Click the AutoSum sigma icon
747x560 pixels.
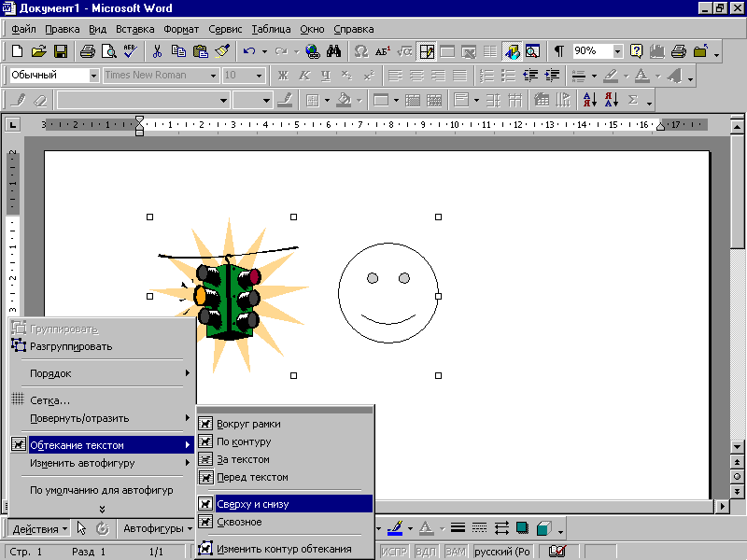click(x=633, y=100)
